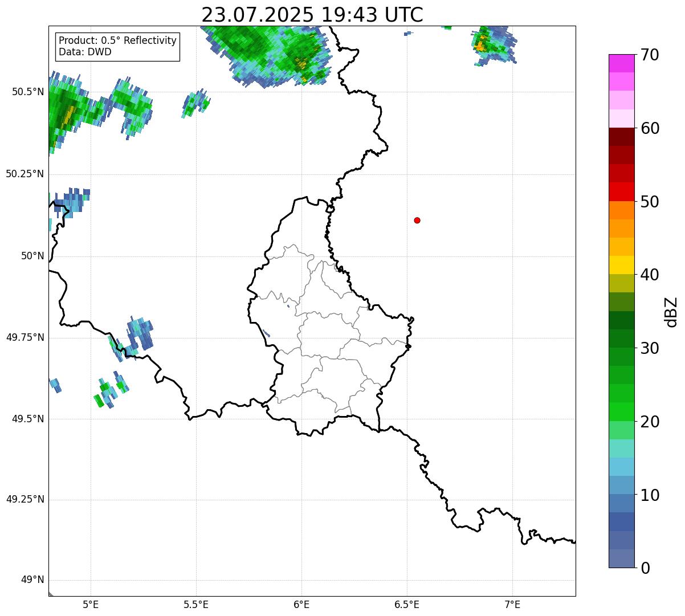Click colorbar tick label 40
Screen dimensions: 685x616
[x=650, y=275]
